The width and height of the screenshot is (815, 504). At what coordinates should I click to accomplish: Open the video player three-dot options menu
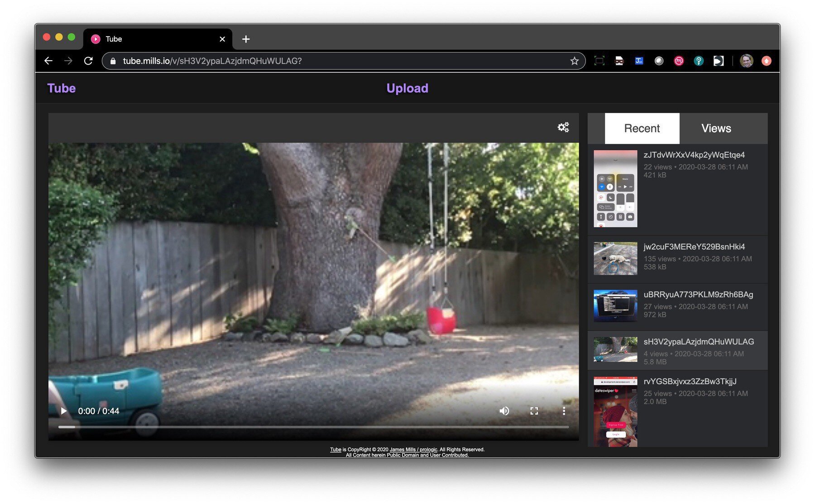click(564, 411)
